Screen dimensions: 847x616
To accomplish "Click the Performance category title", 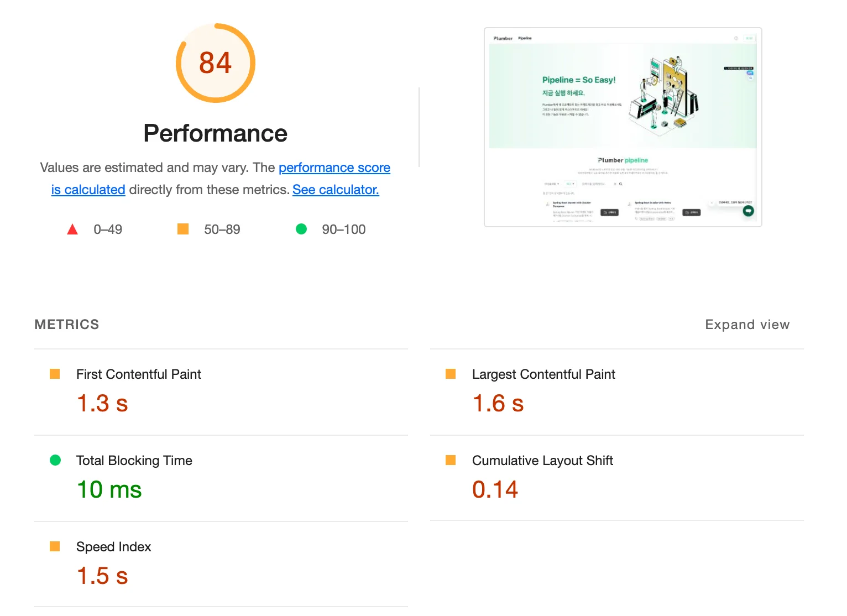I will point(215,133).
